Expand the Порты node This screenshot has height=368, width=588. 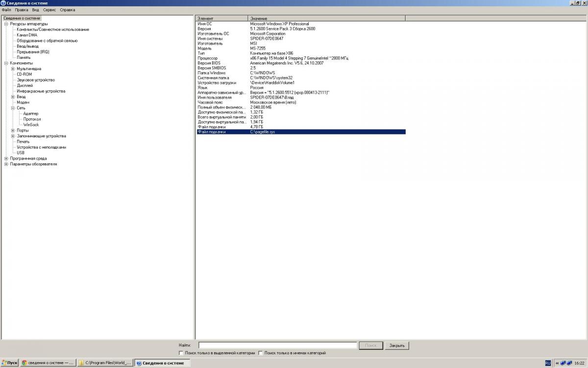[x=13, y=131]
